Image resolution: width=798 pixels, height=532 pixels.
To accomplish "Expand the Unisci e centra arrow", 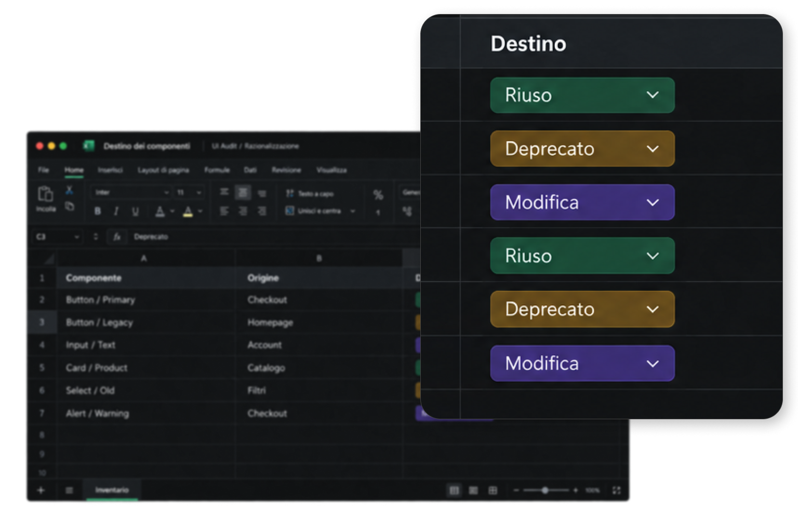I will tap(353, 211).
